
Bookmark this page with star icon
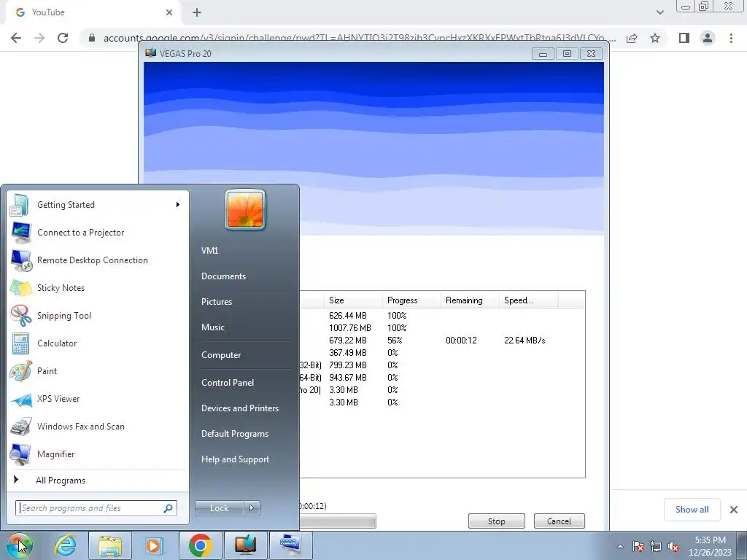pos(655,38)
